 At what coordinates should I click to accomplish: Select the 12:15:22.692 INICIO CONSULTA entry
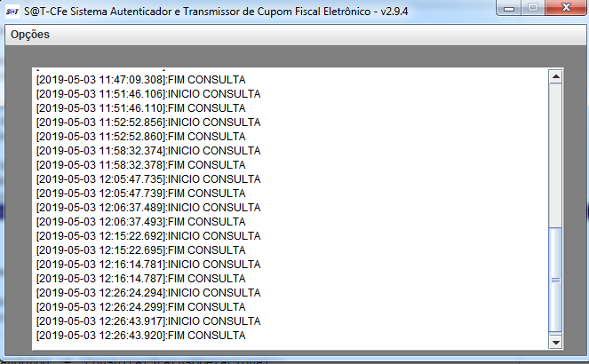click(148, 236)
